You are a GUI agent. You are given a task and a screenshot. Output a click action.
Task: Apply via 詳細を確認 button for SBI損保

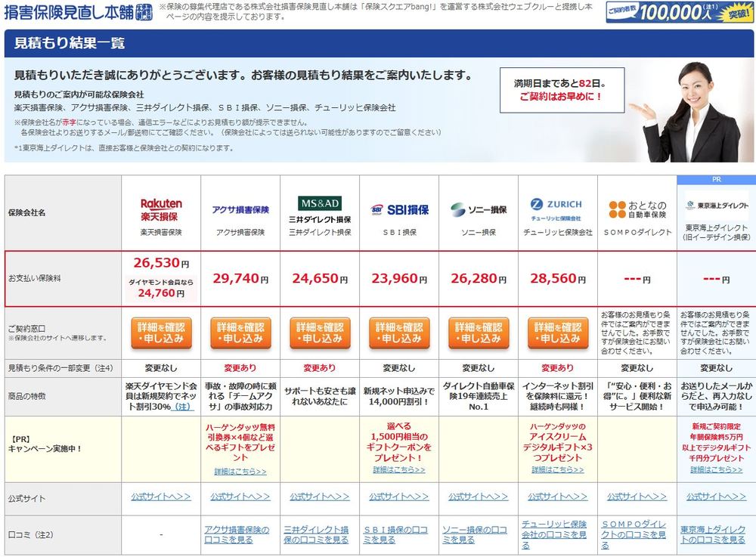click(399, 333)
